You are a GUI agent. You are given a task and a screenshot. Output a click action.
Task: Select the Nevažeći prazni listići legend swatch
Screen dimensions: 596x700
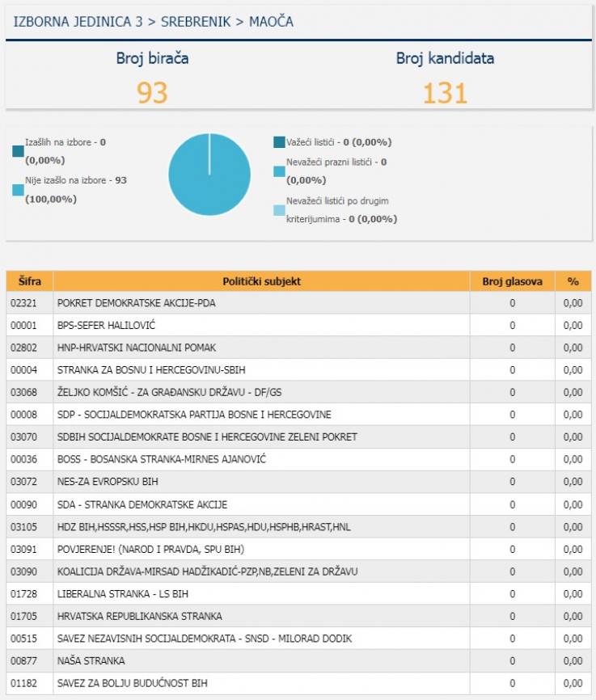pos(279,171)
